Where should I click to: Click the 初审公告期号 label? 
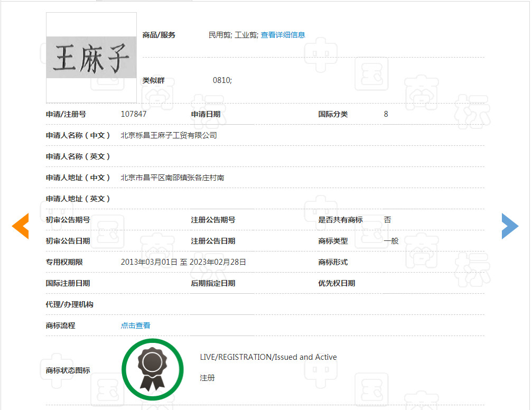[x=68, y=220]
